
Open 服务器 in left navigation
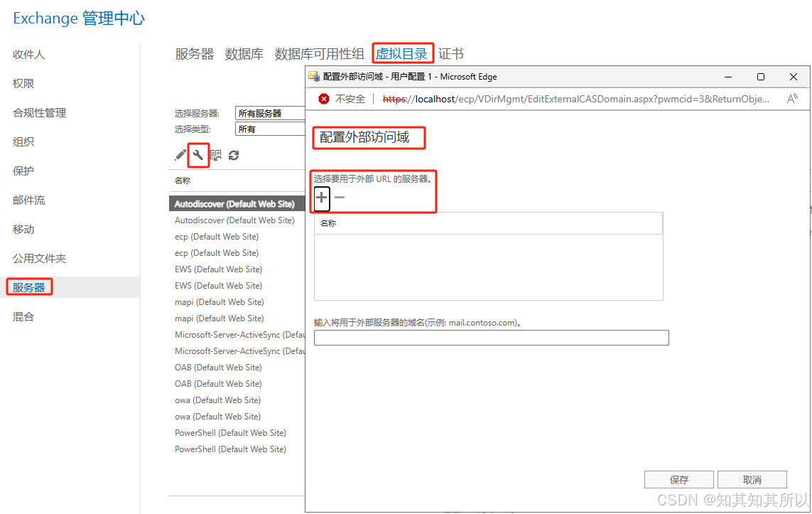pos(29,288)
